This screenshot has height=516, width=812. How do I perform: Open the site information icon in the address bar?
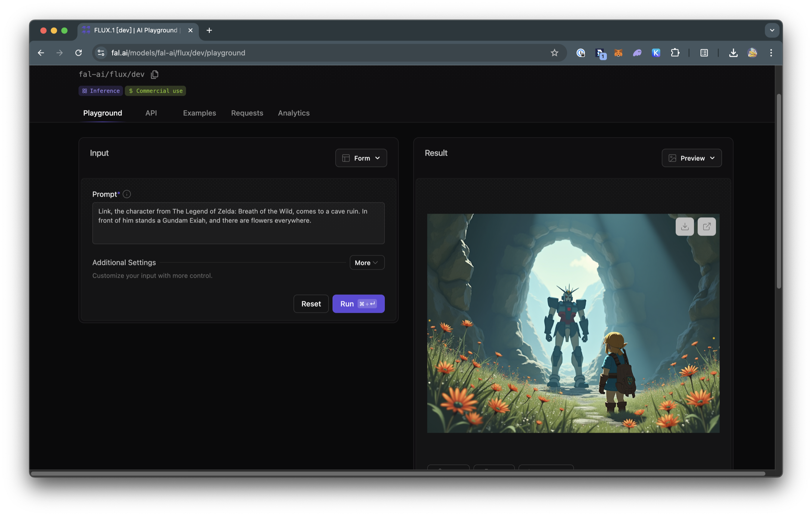(101, 53)
